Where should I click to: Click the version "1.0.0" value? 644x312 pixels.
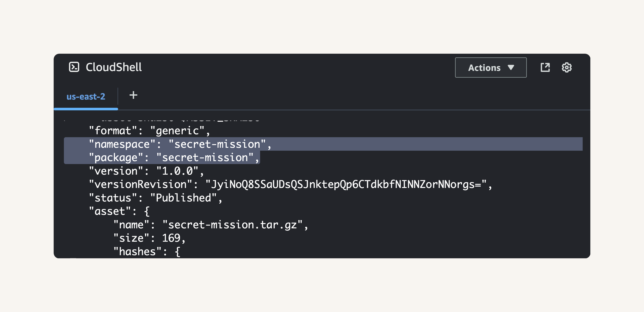point(177,171)
